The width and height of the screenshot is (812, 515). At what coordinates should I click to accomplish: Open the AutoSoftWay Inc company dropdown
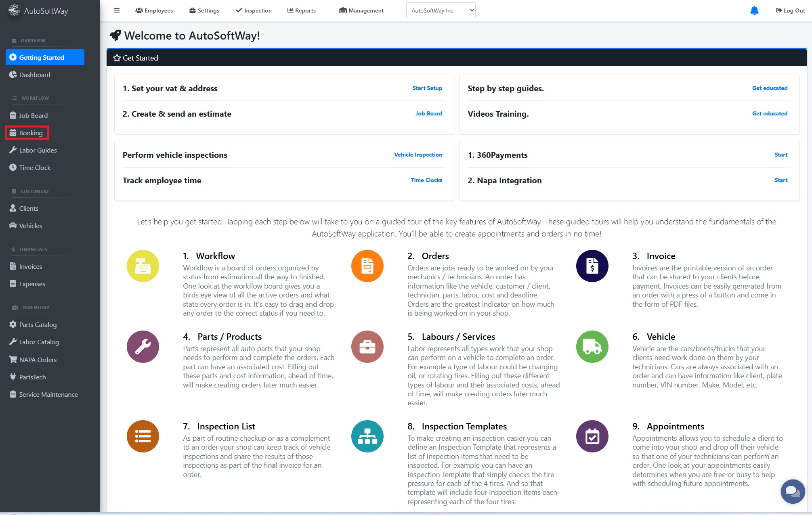(441, 10)
